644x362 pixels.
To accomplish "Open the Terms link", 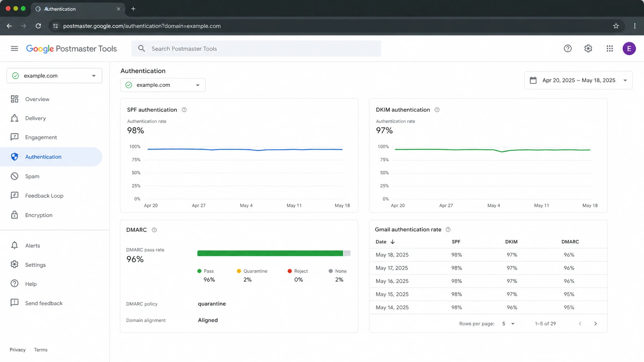I will tap(41, 350).
